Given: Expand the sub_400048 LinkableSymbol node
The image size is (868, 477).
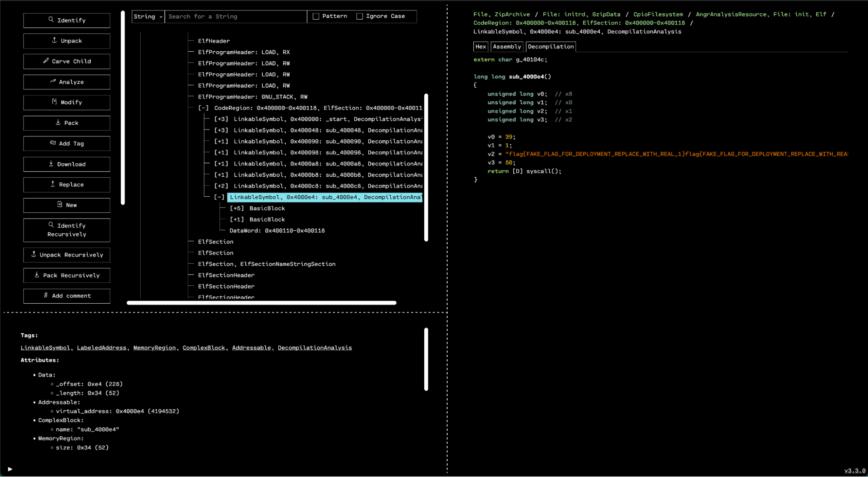Looking at the screenshot, I should point(221,130).
